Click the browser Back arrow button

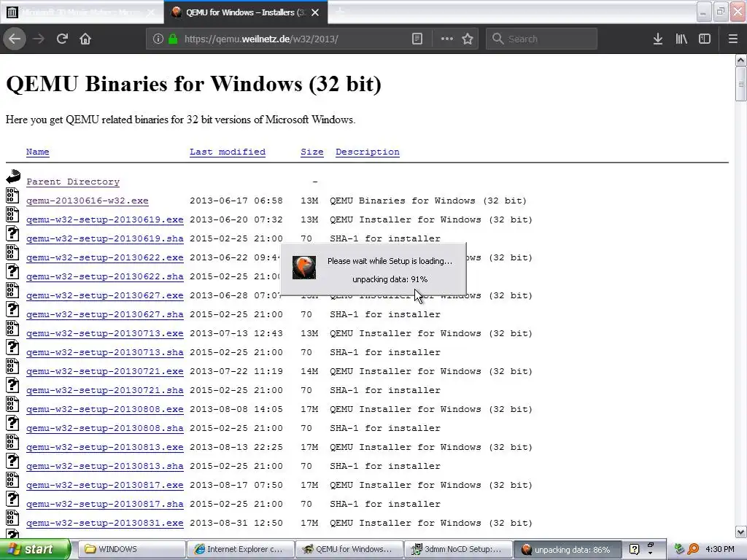coord(15,39)
